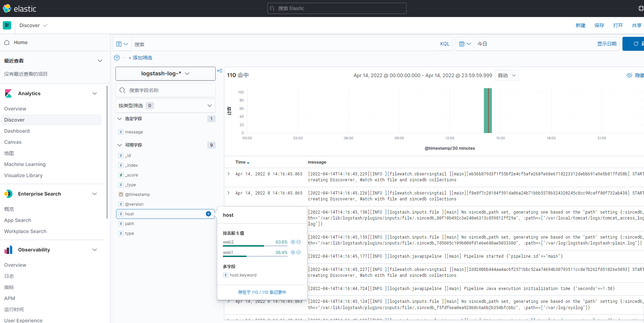Image resolution: width=644 pixels, height=323 pixels.
Task: Click Save (保存) in top menu
Action: click(599, 25)
